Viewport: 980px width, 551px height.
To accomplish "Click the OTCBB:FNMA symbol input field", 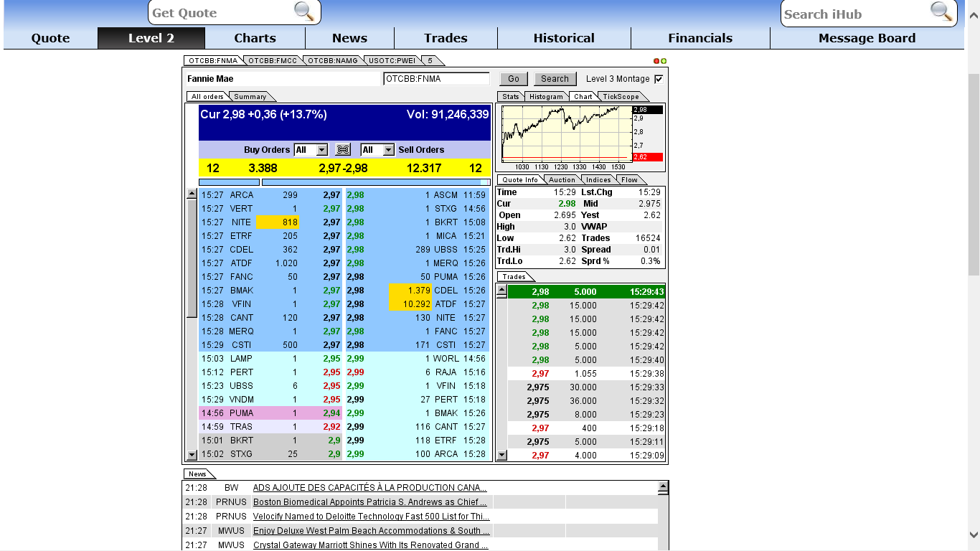I will point(436,79).
